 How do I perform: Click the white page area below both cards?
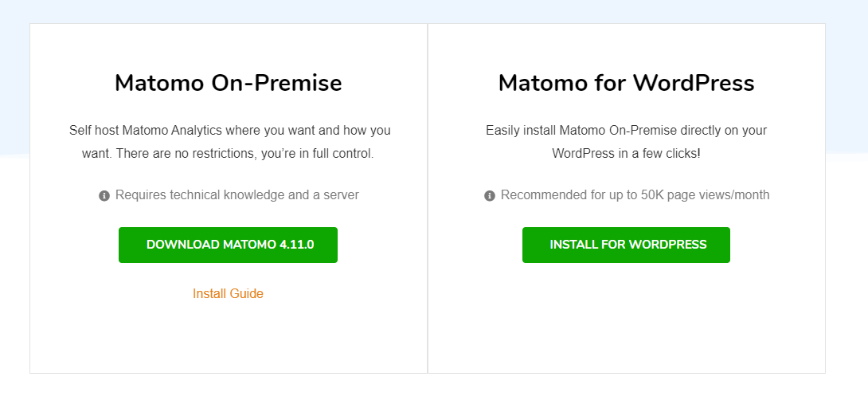pyautogui.click(x=434, y=393)
